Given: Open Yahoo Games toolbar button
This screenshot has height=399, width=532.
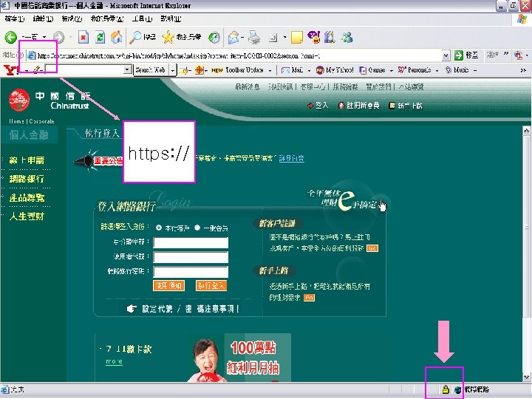Looking at the screenshot, I should click(x=372, y=70).
